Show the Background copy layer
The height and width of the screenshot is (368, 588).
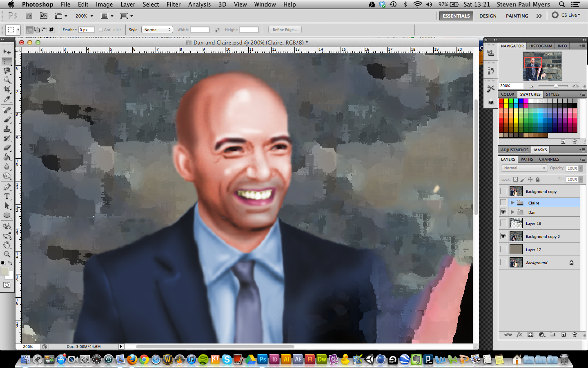tap(503, 191)
